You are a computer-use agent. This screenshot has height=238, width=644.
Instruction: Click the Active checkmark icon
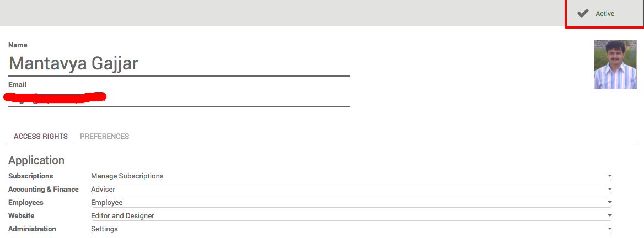[583, 14]
